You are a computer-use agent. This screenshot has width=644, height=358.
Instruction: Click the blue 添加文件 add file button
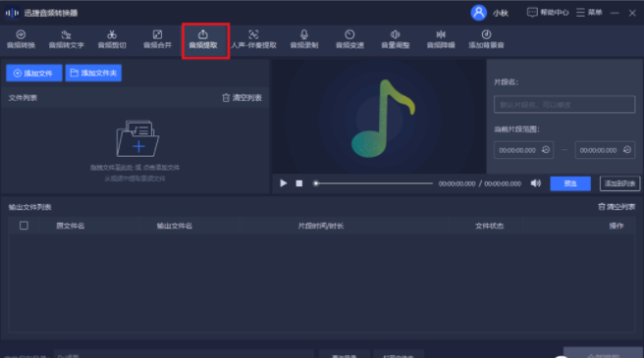[x=34, y=74]
